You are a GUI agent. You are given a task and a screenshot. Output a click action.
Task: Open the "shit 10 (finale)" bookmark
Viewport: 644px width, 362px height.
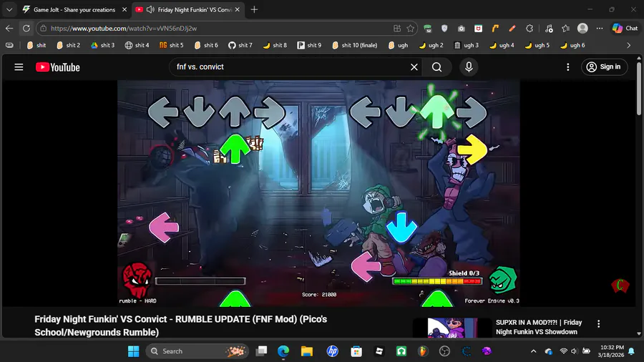tap(355, 45)
